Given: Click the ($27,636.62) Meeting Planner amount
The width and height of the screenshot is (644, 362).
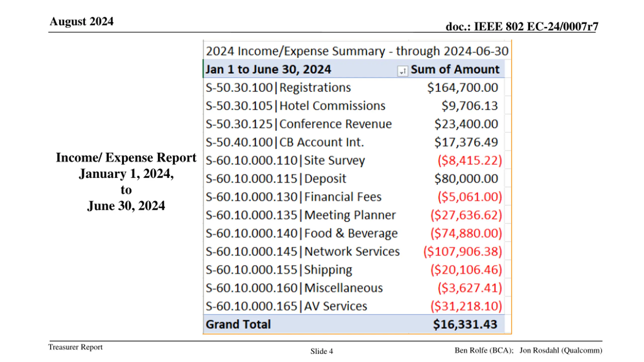Looking at the screenshot, I should [x=466, y=215].
